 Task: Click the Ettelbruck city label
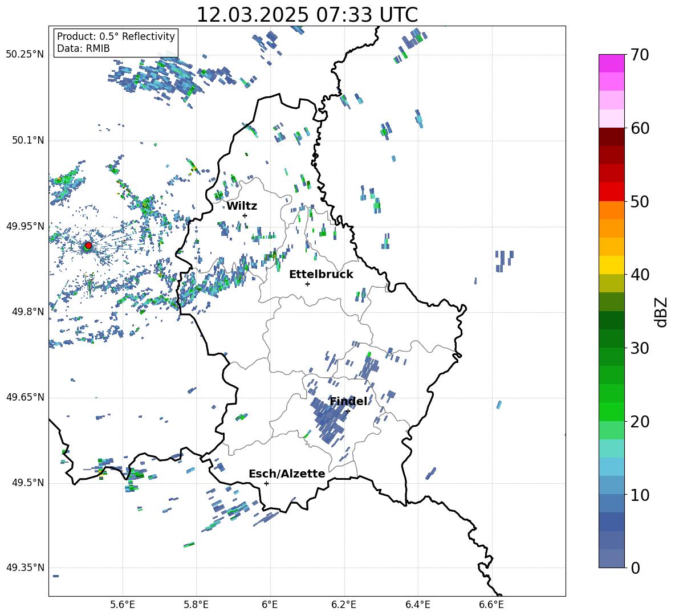(x=321, y=275)
